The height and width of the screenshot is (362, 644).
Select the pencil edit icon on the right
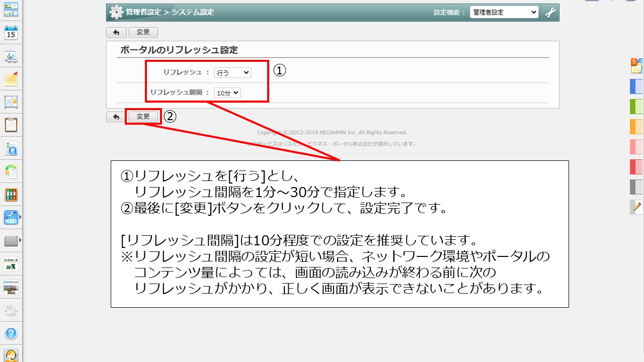[635, 207]
